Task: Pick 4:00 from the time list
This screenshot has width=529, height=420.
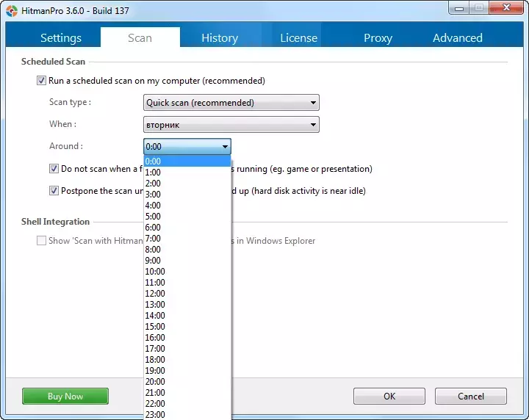Action: point(187,206)
